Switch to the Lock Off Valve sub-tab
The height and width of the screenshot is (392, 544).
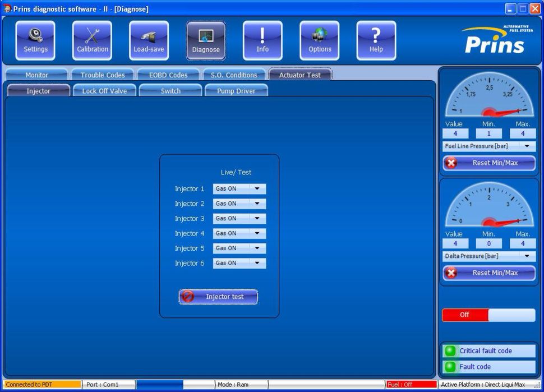[x=104, y=91]
